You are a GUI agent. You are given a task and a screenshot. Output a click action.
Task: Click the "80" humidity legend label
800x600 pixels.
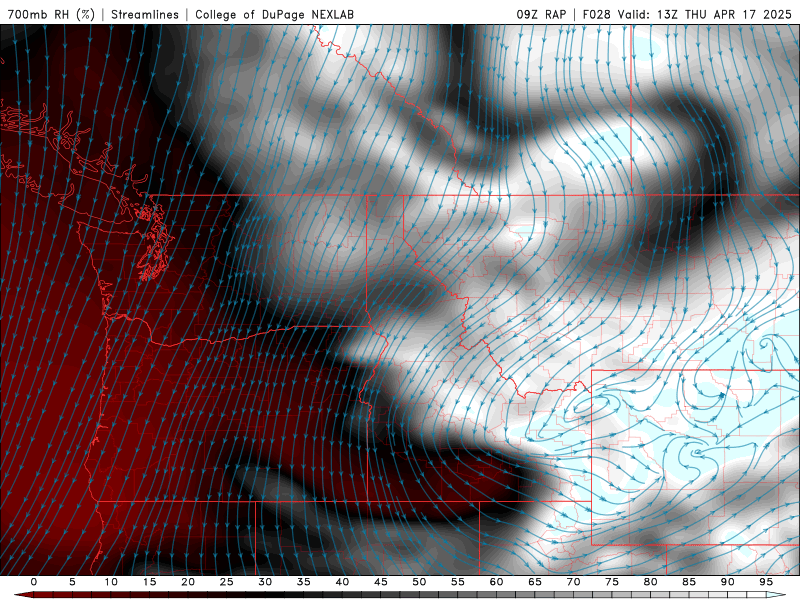651,582
